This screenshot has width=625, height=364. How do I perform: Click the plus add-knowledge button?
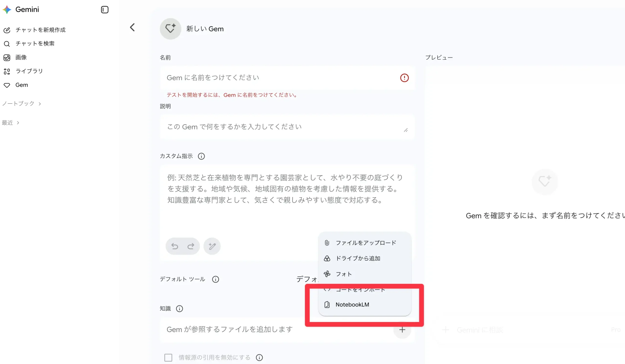tap(402, 330)
